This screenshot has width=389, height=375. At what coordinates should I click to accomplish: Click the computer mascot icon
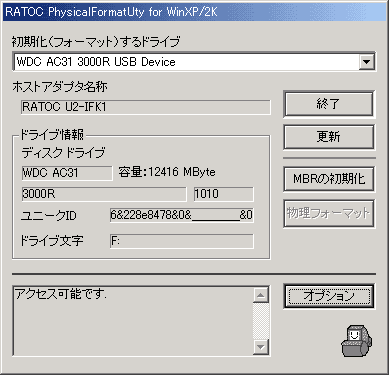[356, 341]
